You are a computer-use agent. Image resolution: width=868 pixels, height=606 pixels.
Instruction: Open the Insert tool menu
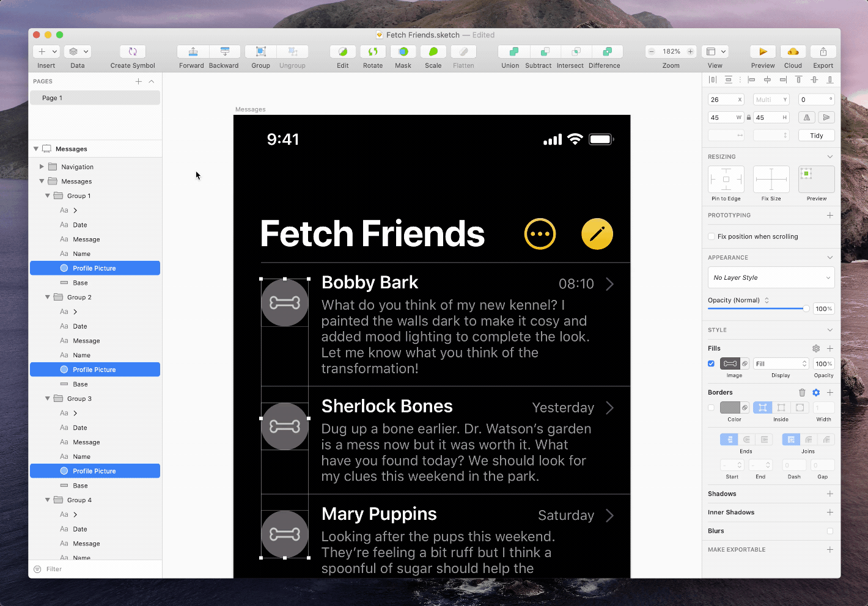click(x=46, y=52)
